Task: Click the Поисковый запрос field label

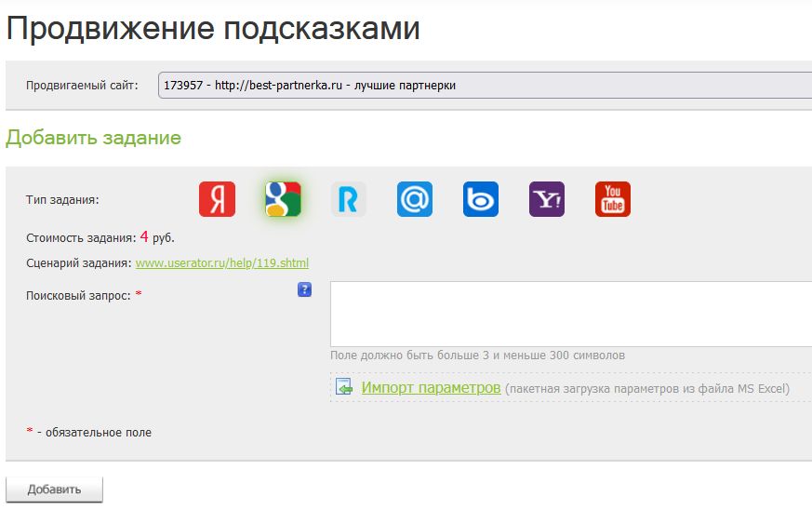Action: [79, 295]
